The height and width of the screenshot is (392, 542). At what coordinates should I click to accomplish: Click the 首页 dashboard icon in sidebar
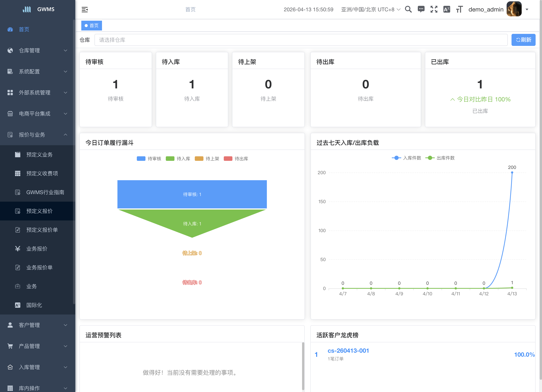pos(10,29)
